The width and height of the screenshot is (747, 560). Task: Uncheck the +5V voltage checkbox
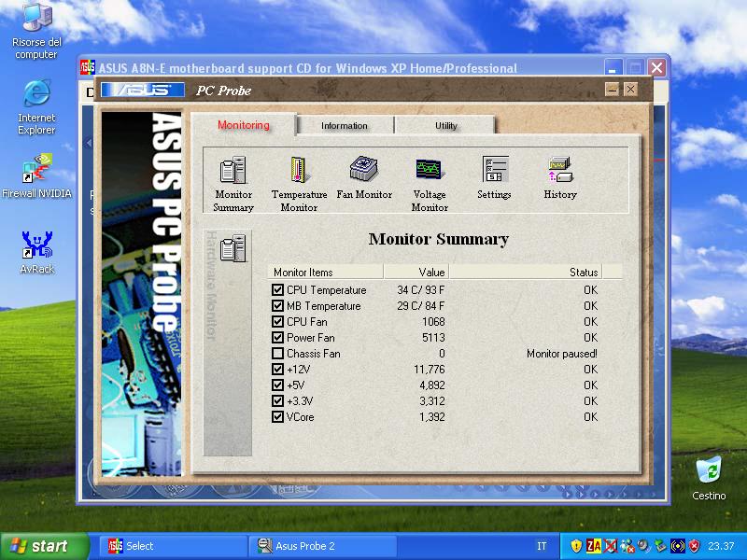tap(277, 385)
